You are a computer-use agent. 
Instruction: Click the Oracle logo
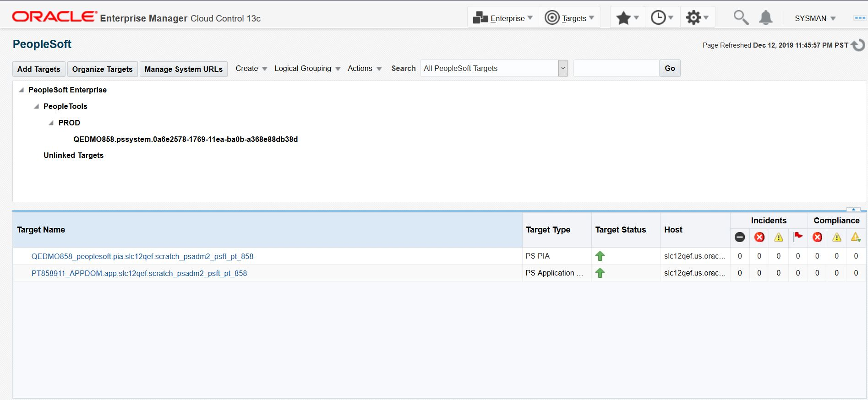click(x=55, y=16)
